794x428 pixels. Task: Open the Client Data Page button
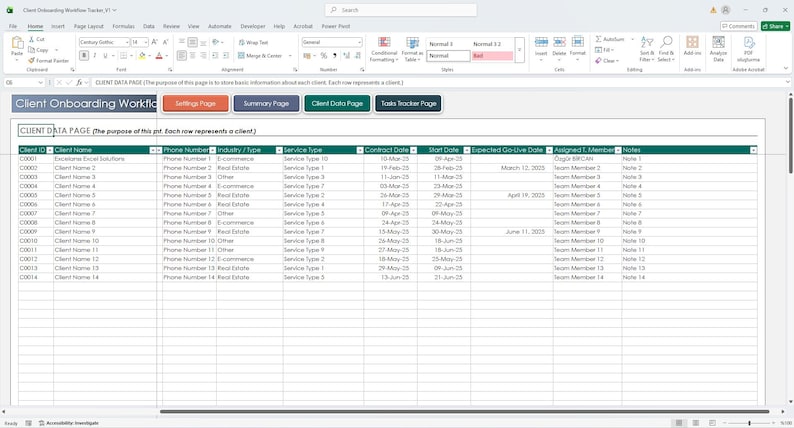pyautogui.click(x=337, y=103)
